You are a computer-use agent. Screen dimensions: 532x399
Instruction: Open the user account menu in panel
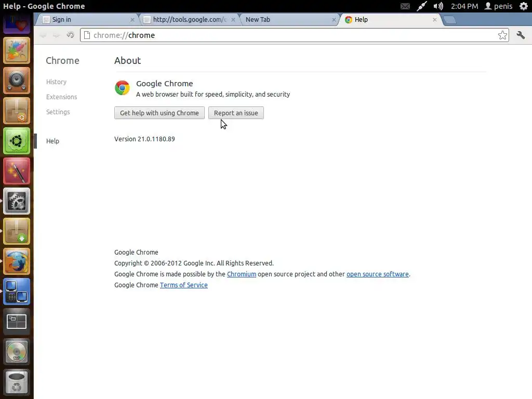498,6
